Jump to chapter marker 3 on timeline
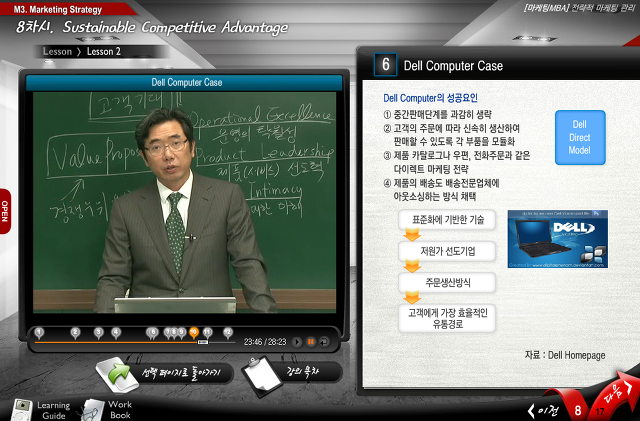Image resolution: width=640 pixels, height=421 pixels. pyautogui.click(x=98, y=333)
